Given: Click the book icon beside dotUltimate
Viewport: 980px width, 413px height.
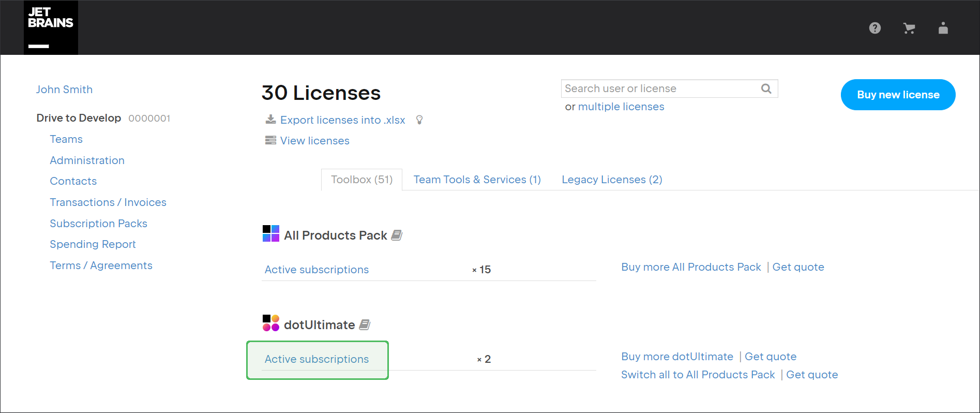Looking at the screenshot, I should tap(365, 325).
